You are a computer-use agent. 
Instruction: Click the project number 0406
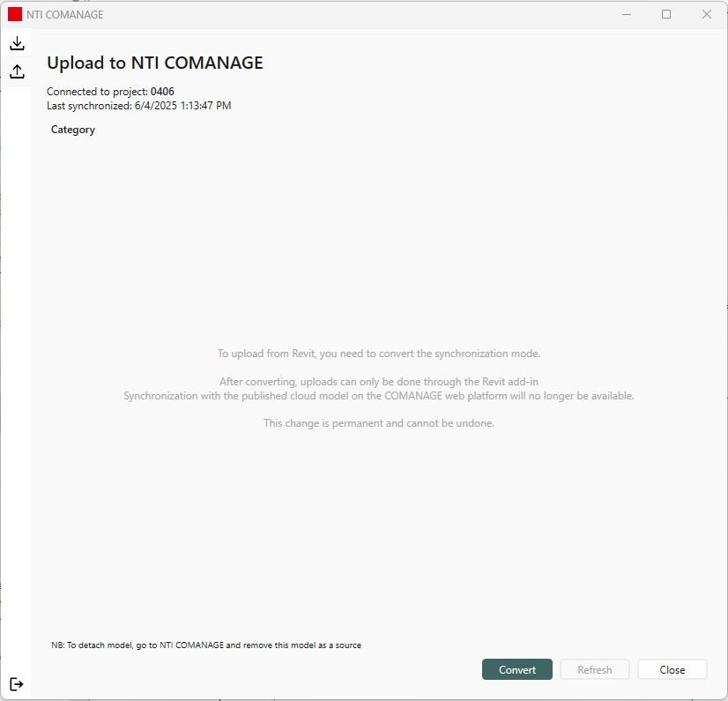[162, 92]
